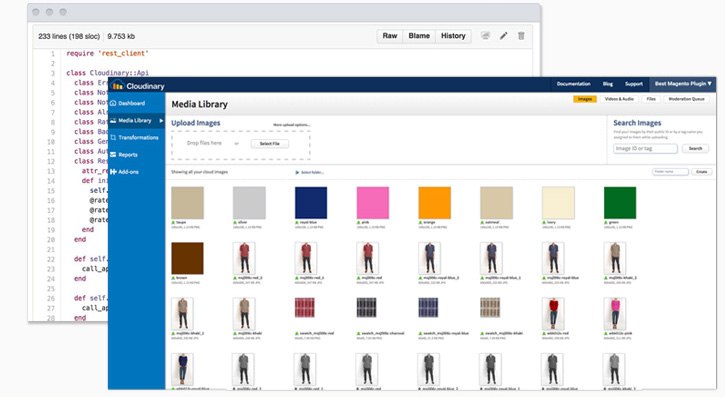Select the brown color swatch image

click(x=187, y=258)
